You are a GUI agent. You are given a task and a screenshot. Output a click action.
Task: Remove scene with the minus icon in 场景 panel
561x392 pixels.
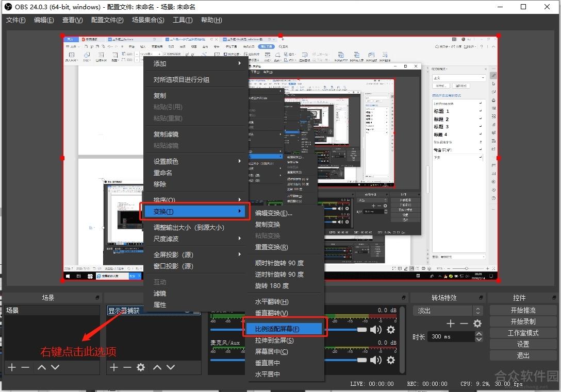[25, 367]
